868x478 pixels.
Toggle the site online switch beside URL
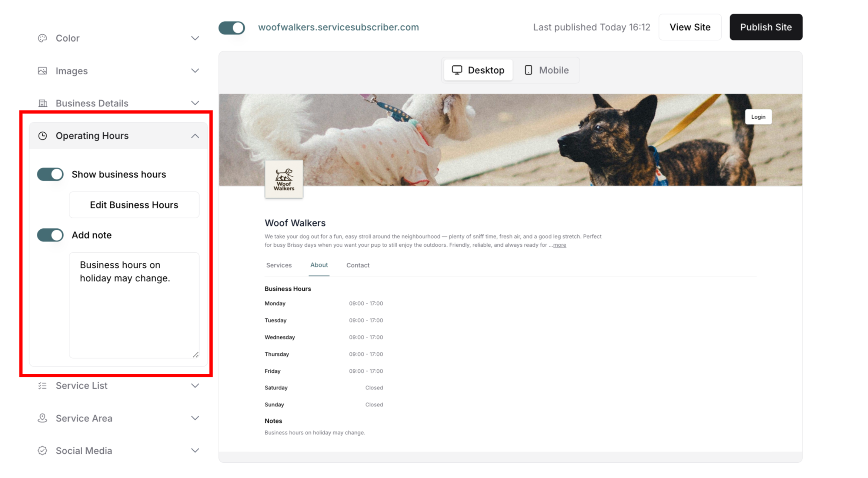coord(232,28)
